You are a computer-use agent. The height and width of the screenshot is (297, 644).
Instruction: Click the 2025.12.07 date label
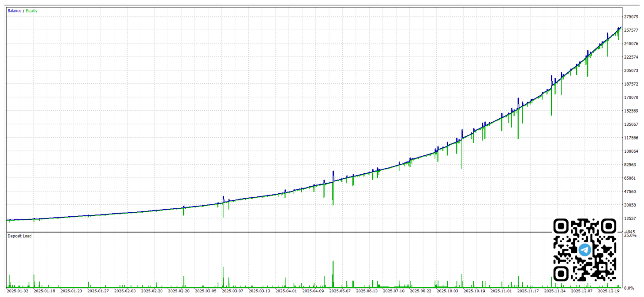[x=583, y=291]
